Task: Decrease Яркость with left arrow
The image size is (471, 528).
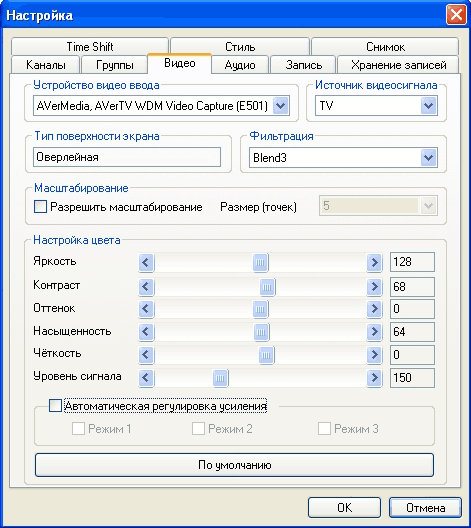Action: pos(146,262)
